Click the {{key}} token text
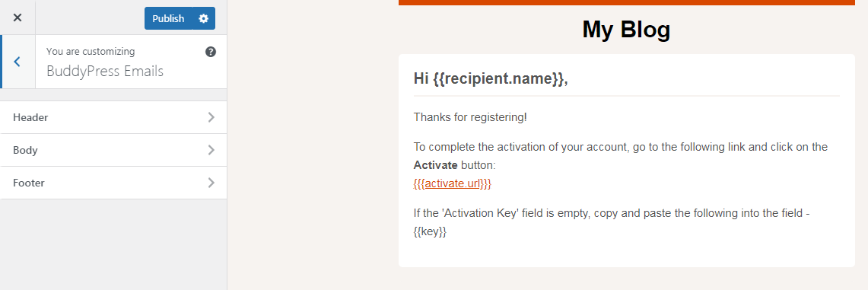The image size is (868, 290). 430,232
